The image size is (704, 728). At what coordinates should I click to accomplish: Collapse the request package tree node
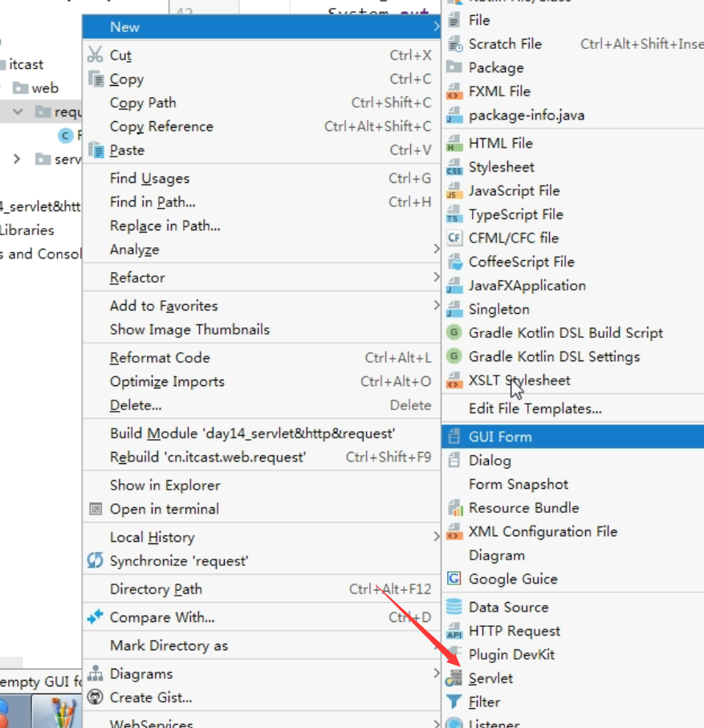point(18,112)
